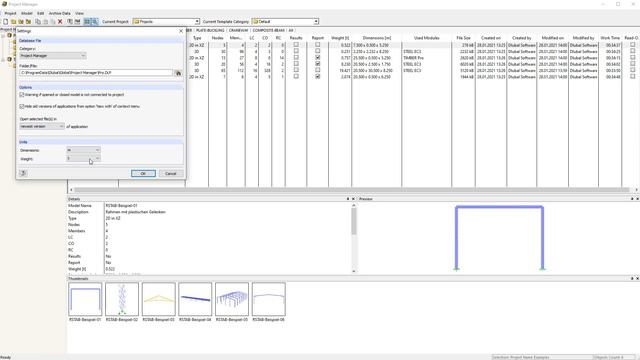Open the Weight unit dropdown
The width and height of the screenshot is (640, 360).
coord(83,159)
